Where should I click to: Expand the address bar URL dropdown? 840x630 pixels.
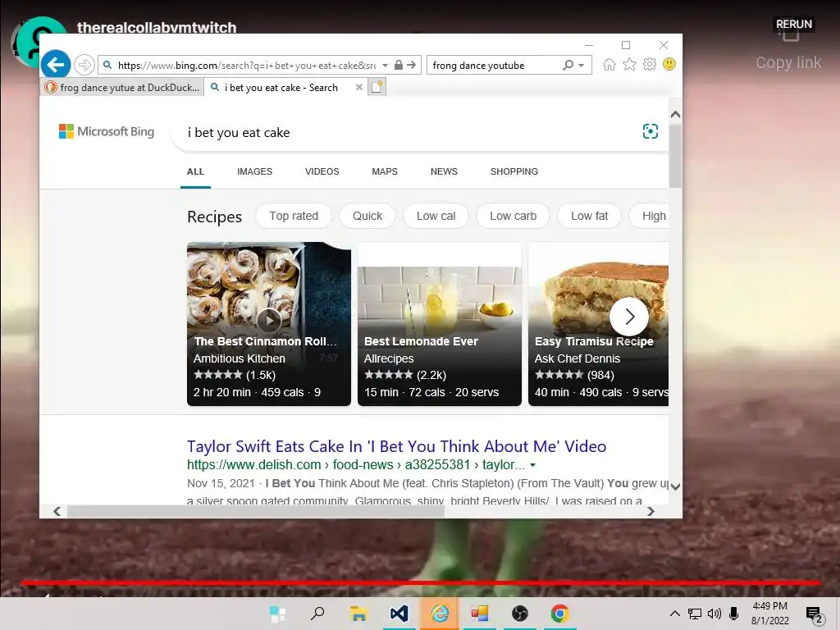[385, 66]
